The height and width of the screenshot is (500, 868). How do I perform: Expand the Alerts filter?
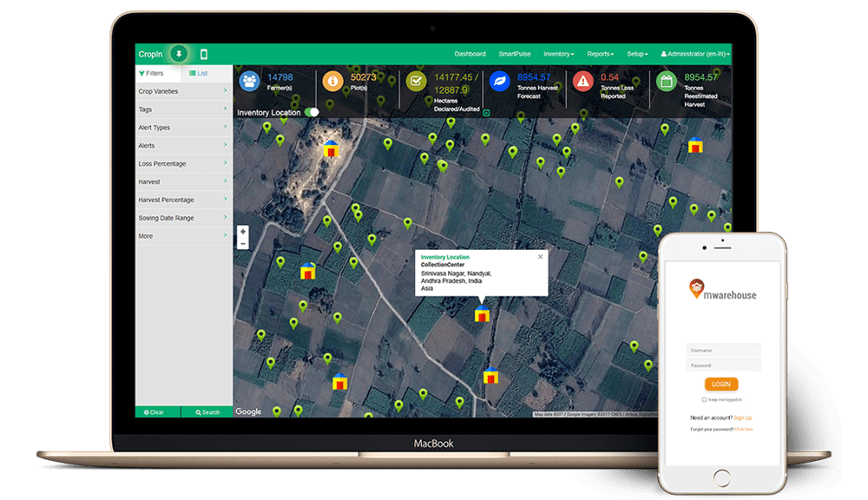point(182,146)
